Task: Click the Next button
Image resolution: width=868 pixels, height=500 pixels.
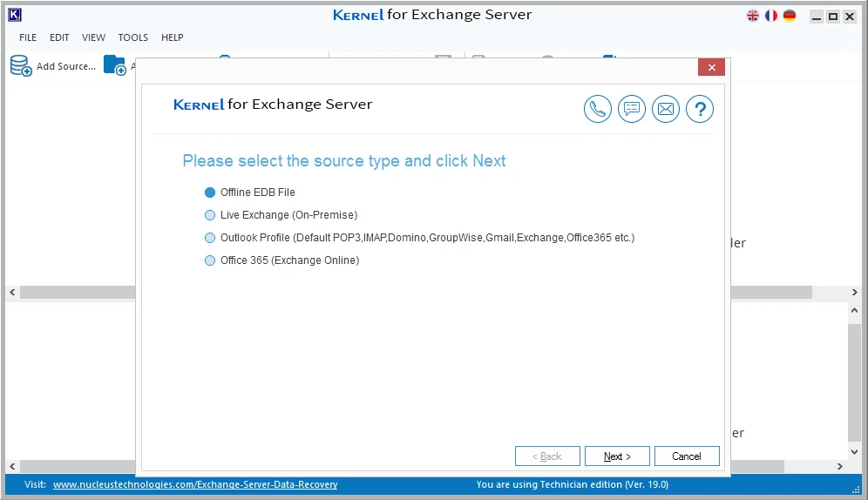Action: coord(617,456)
